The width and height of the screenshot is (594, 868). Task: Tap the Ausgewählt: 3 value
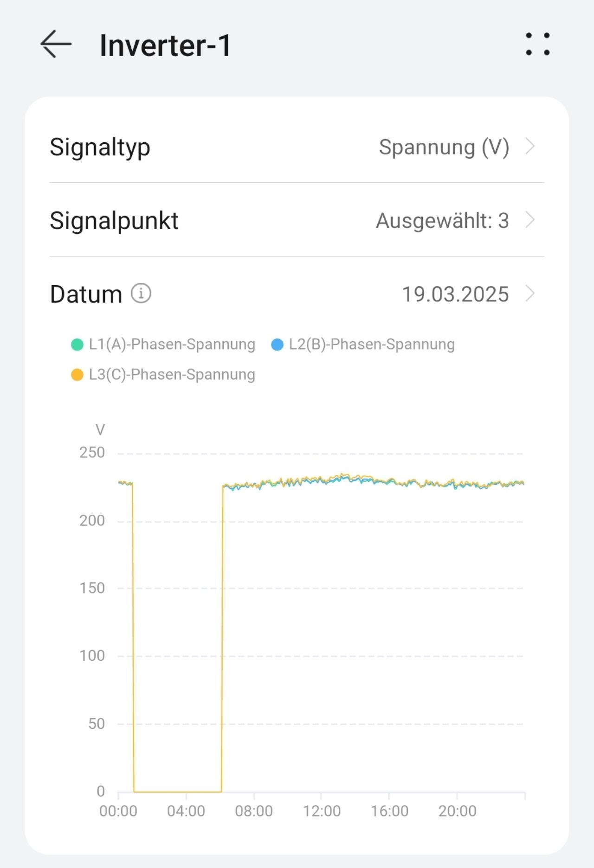click(x=442, y=221)
